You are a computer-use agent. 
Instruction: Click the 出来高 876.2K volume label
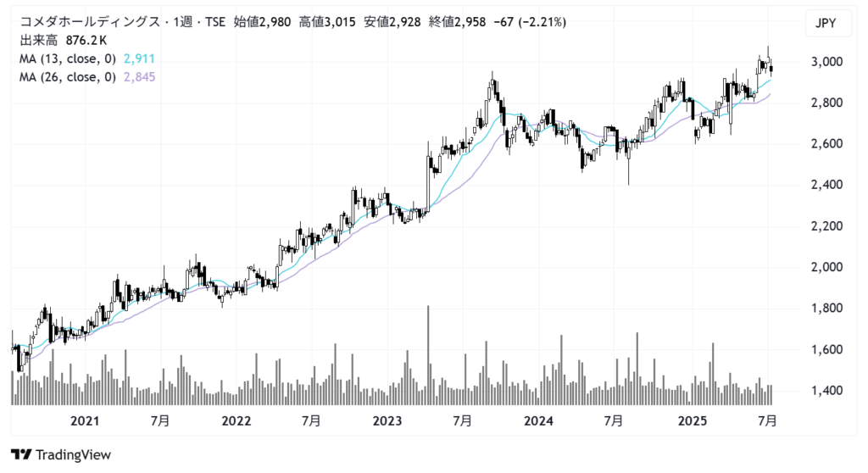click(x=64, y=41)
